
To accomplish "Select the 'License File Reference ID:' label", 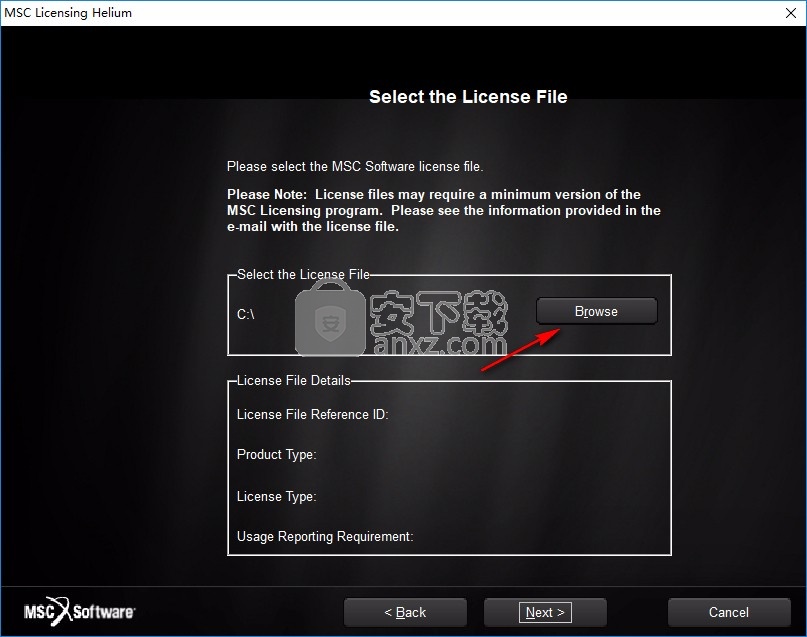I will pos(312,414).
